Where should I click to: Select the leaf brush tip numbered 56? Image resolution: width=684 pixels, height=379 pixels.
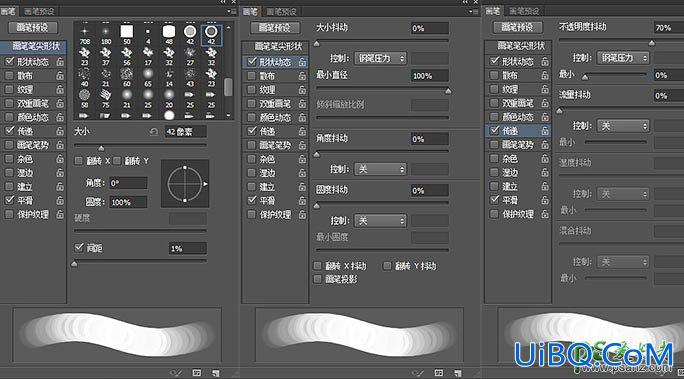coord(127,56)
